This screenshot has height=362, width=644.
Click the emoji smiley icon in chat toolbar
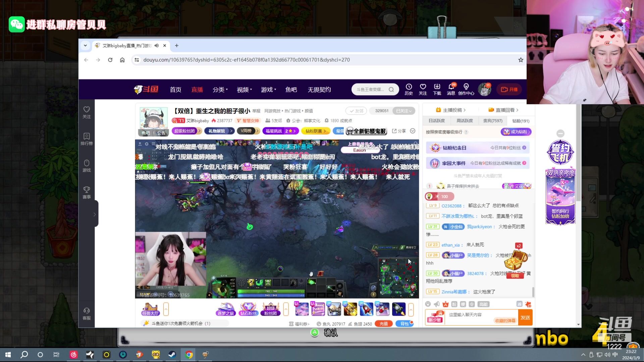428,304
